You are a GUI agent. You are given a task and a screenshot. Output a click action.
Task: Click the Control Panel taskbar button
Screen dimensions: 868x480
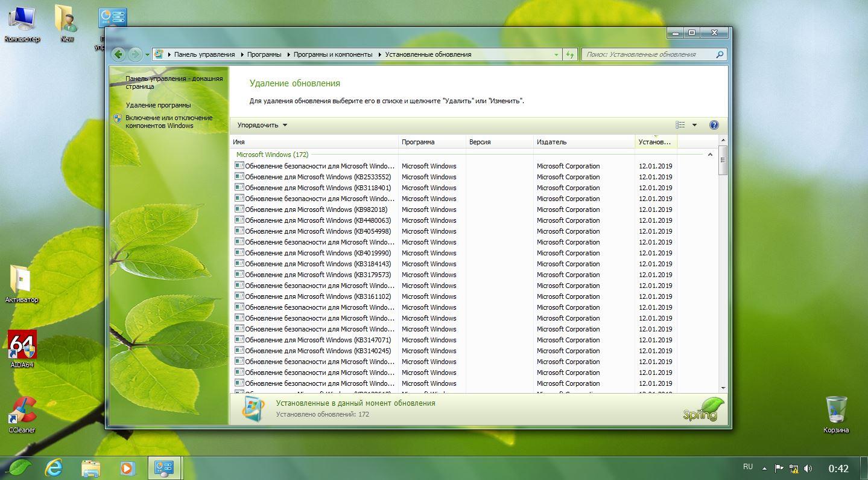click(163, 467)
